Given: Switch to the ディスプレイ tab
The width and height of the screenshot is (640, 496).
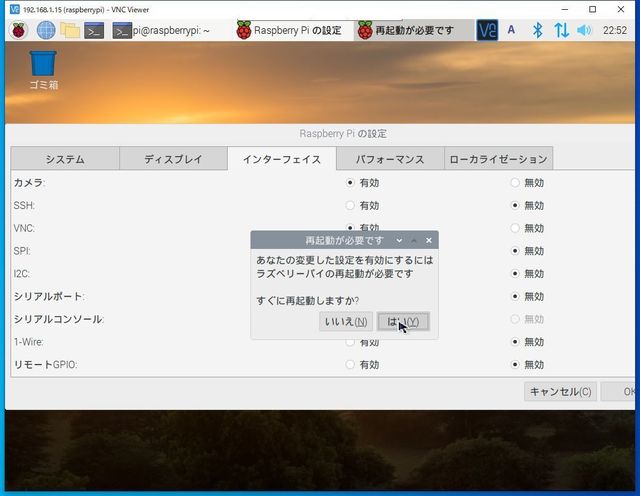Looking at the screenshot, I should tap(173, 159).
